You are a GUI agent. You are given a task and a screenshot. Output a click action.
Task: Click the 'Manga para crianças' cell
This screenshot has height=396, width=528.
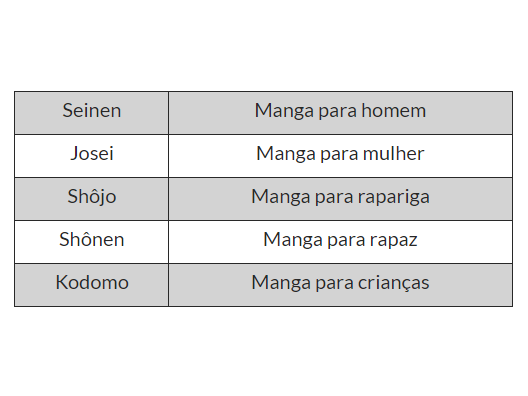pos(340,285)
